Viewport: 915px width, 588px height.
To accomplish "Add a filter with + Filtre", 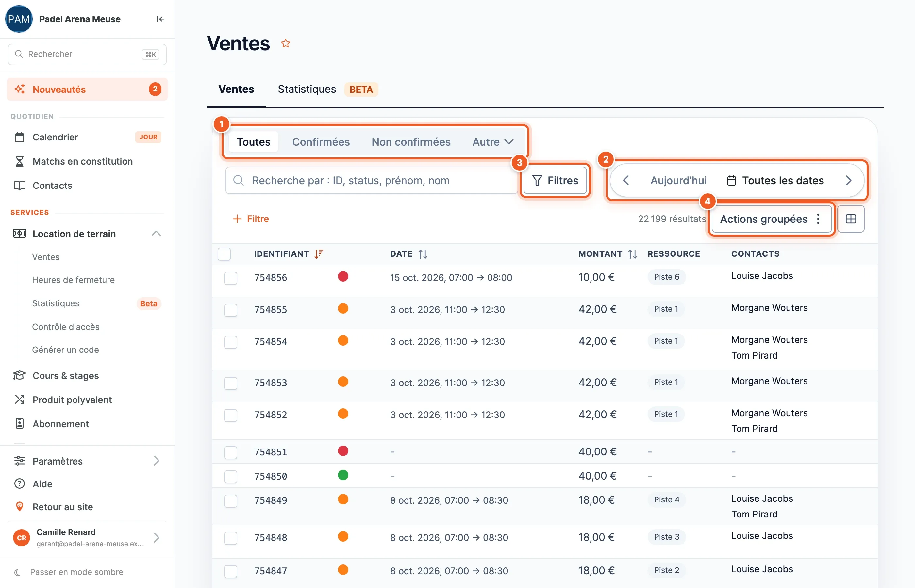I will 251,219.
